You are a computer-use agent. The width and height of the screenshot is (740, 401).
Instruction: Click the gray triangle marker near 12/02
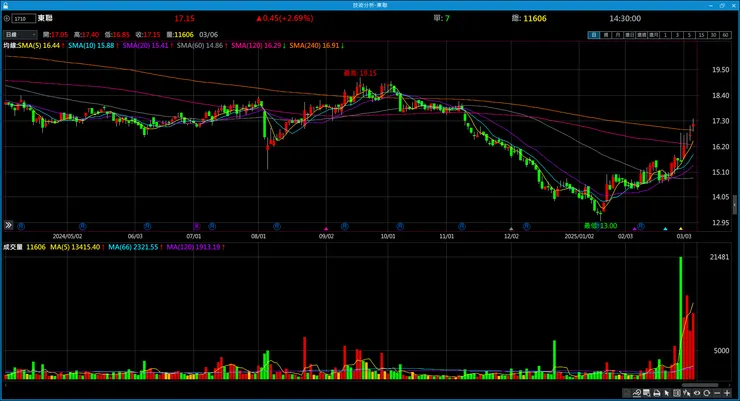tap(511, 229)
